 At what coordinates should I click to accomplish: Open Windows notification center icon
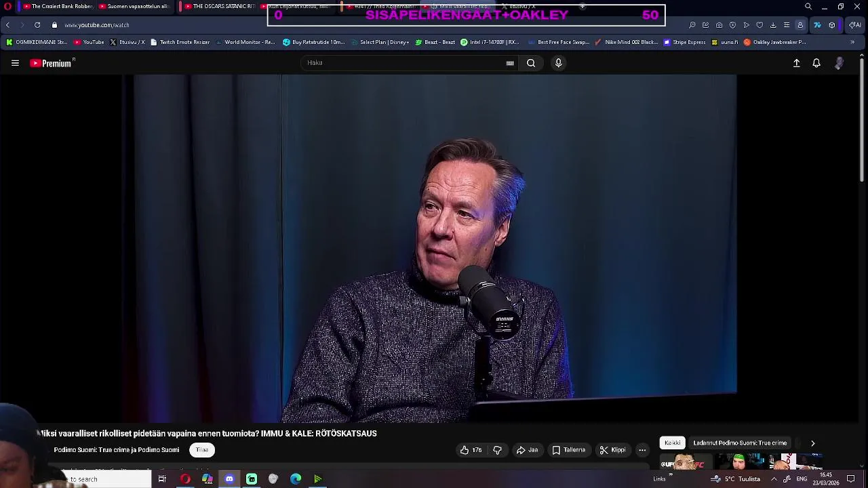[x=851, y=479]
